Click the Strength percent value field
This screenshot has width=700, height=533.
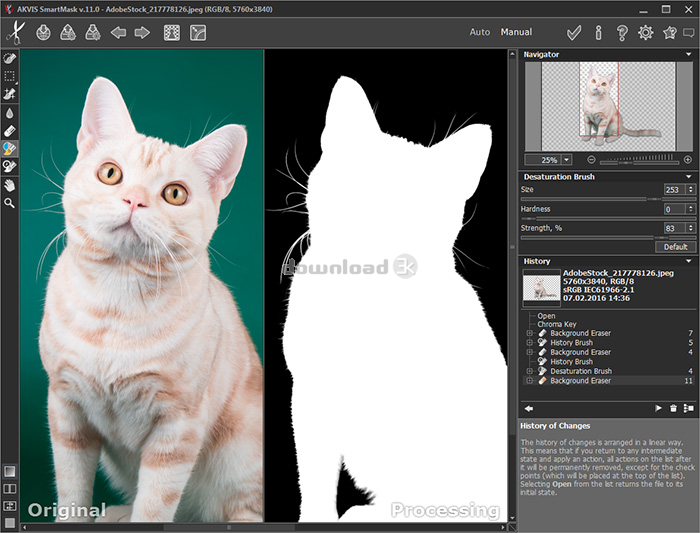click(x=675, y=228)
